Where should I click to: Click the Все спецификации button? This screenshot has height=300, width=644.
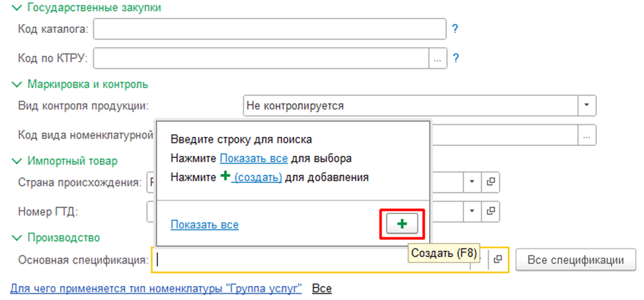575,260
